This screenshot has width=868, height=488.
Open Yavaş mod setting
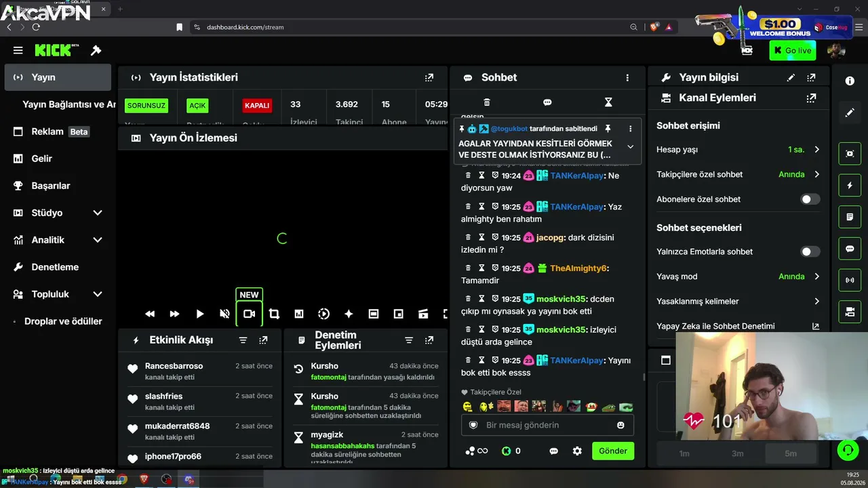click(738, 277)
